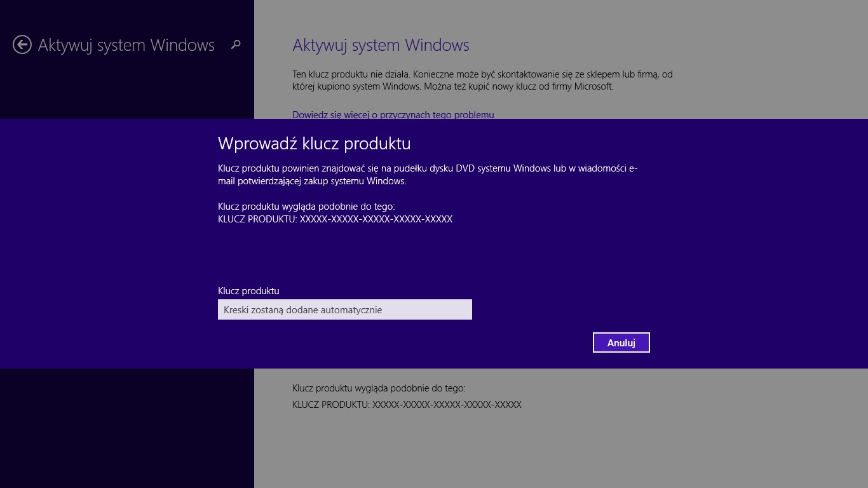
Task: Select 'Wprowadź klucz produktu' dialog title
Action: coord(315,144)
